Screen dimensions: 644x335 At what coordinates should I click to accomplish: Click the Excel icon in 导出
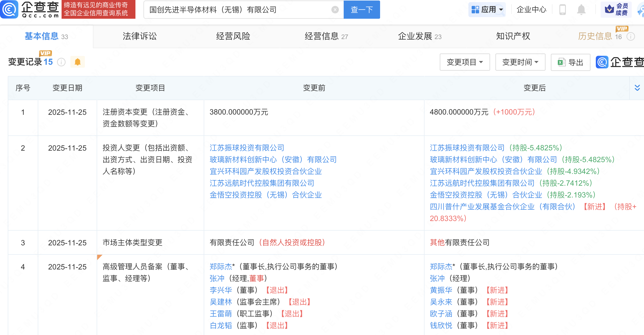point(561,62)
